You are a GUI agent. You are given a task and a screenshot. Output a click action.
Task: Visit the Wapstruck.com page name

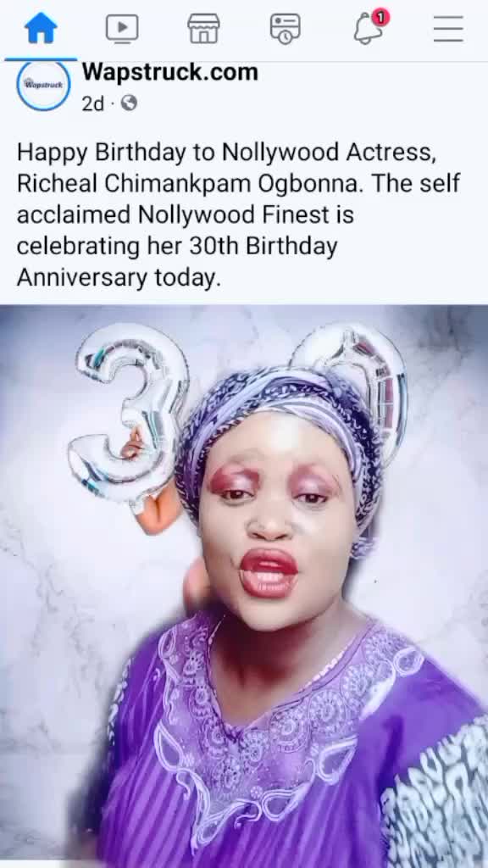[x=169, y=72]
